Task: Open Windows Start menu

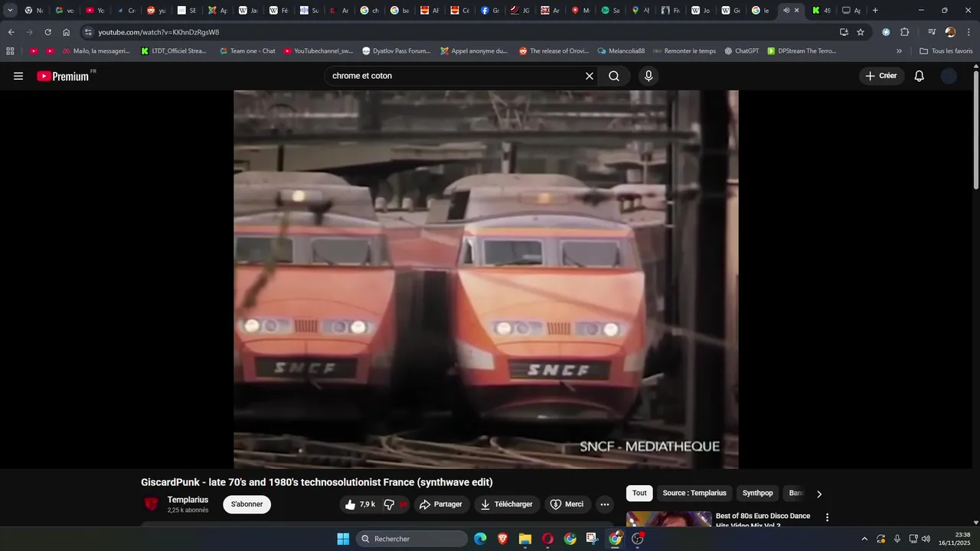Action: pyautogui.click(x=343, y=539)
